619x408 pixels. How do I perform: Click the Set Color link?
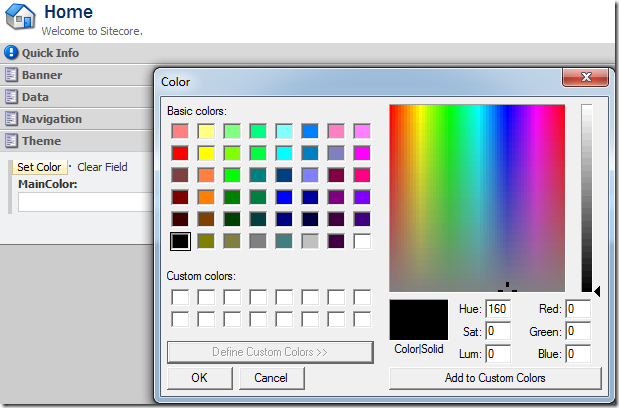click(x=39, y=167)
